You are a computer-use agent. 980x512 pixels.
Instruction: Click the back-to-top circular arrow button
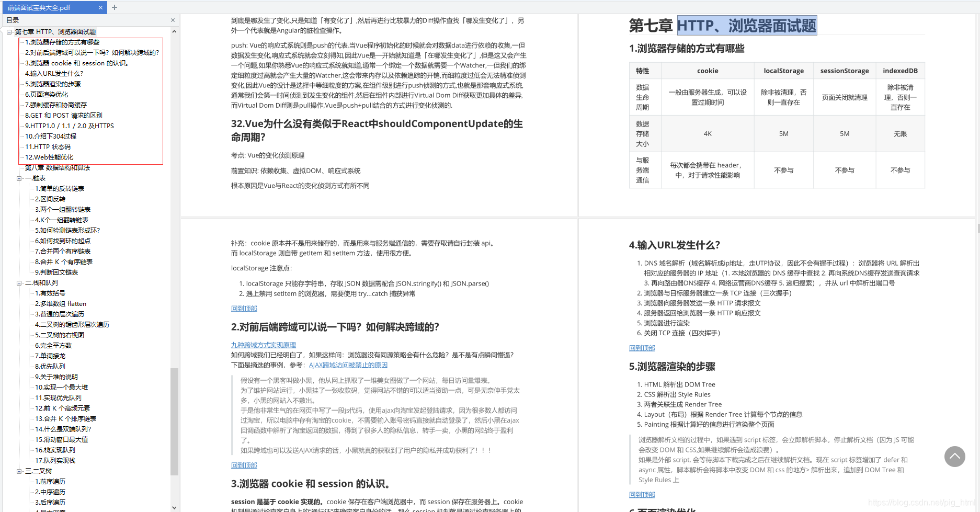click(955, 457)
